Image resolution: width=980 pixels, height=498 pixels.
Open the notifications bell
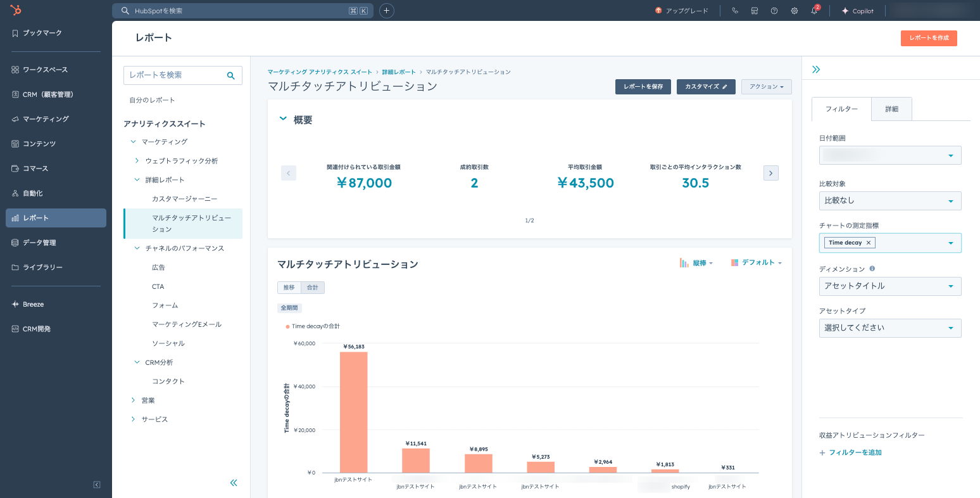(814, 11)
